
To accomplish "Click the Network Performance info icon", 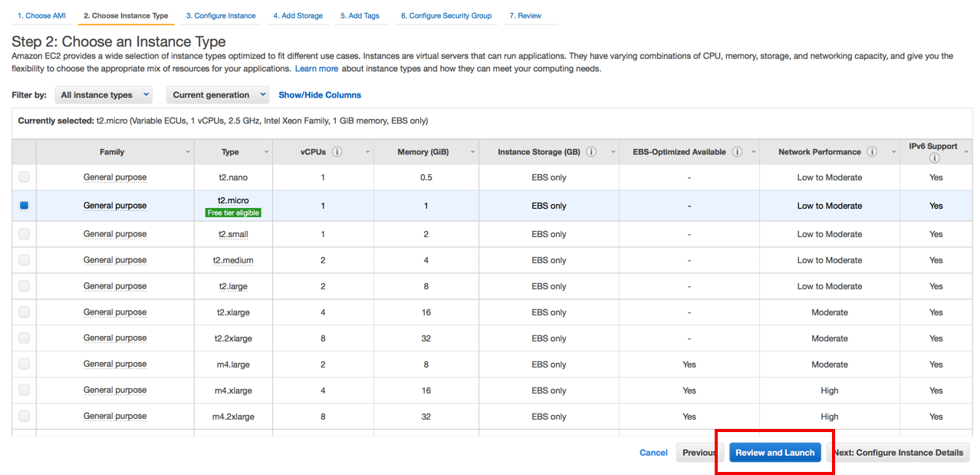I will [x=872, y=152].
